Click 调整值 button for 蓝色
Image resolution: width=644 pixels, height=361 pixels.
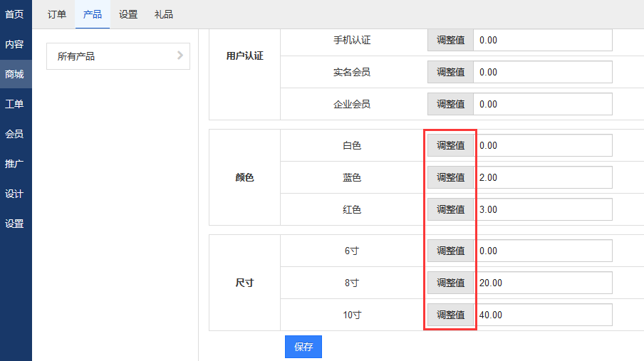(x=450, y=177)
